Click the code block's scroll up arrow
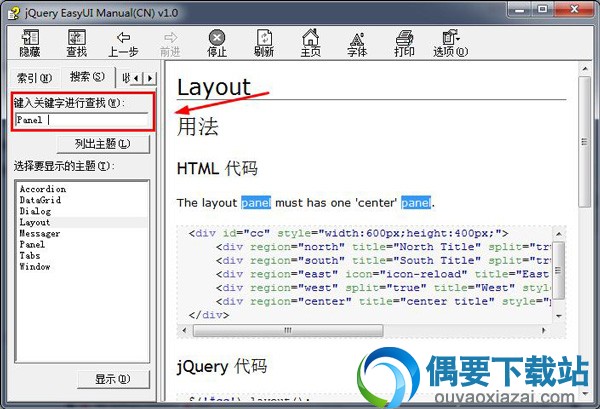Screen dimensions: 600x409 point(559,233)
